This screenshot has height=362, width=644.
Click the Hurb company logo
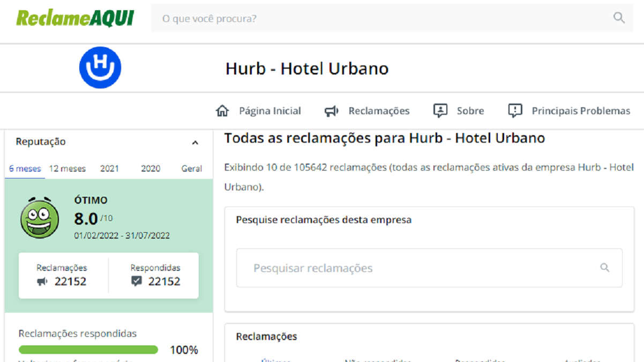click(100, 68)
